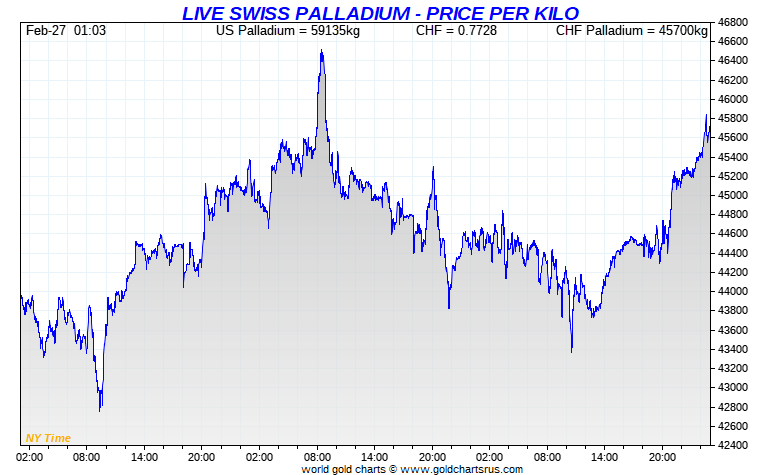
Task: Click the 46800 y-axis label
Action: point(732,22)
